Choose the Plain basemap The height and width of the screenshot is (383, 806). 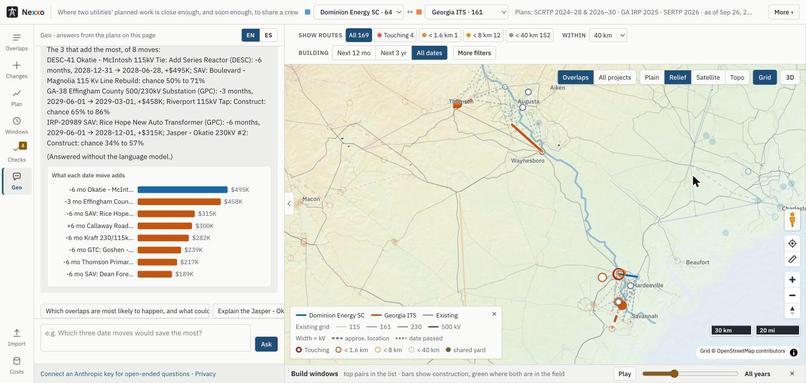coord(652,77)
